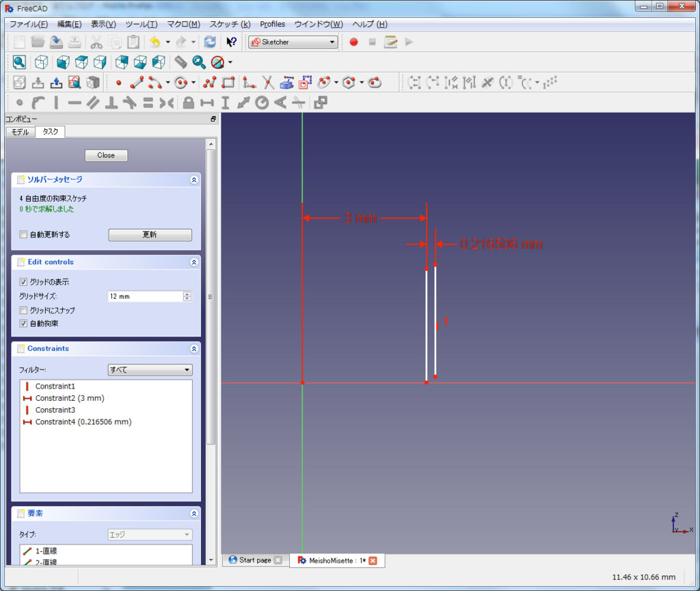700x591 pixels.
Task: Select the create rectangle tool
Action: 228,83
